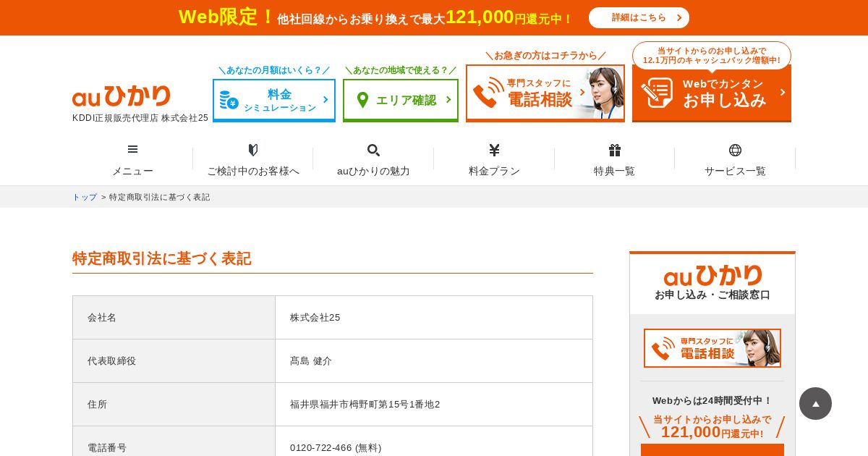Click the あなたの月額はいくら？ caption
This screenshot has width=868, height=456.
point(274,70)
